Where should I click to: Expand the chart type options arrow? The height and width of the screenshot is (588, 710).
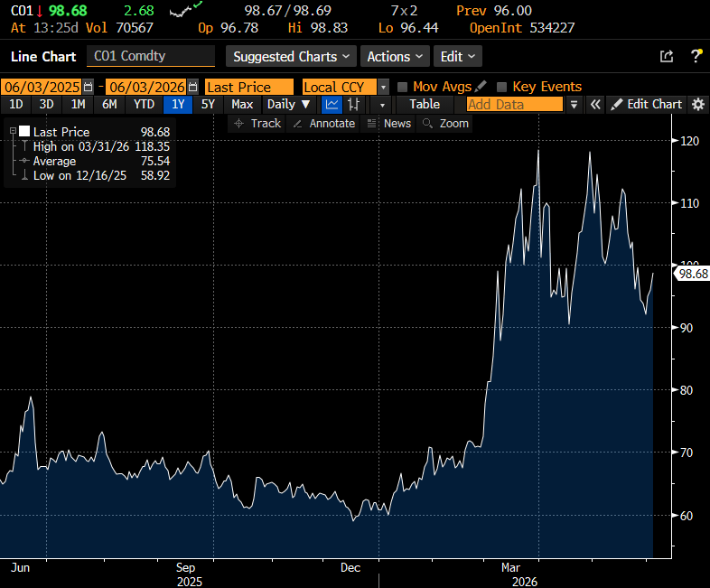click(x=382, y=105)
